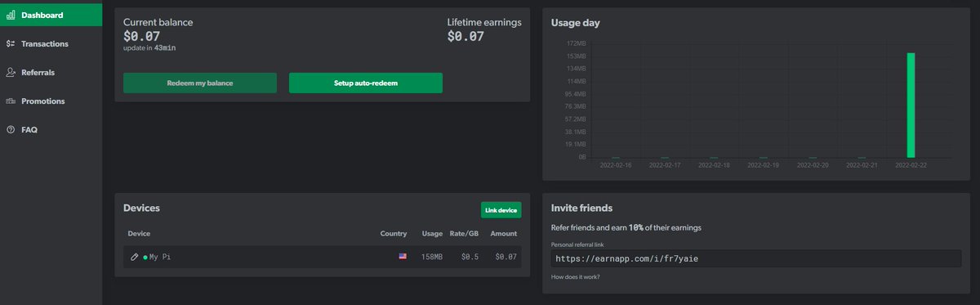Screen dimensions: 980x305
Task: Click Refer friends and earn 10% text
Action: click(x=626, y=227)
